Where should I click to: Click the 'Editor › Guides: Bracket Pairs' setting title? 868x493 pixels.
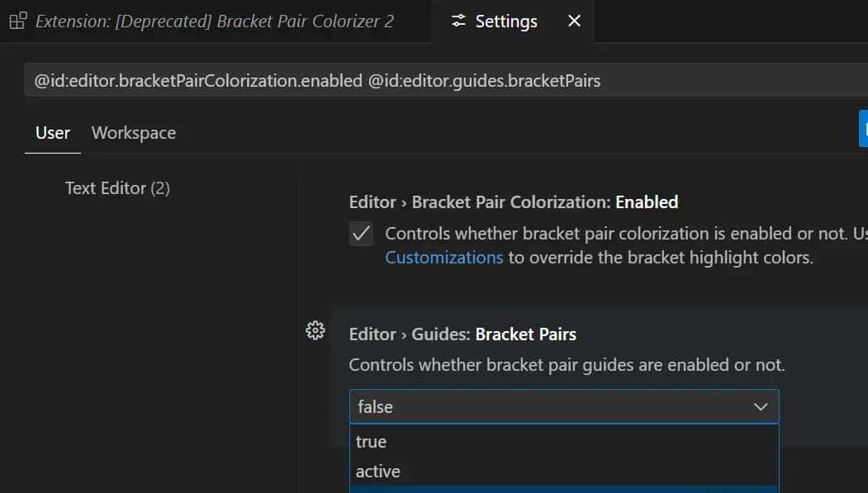point(462,334)
